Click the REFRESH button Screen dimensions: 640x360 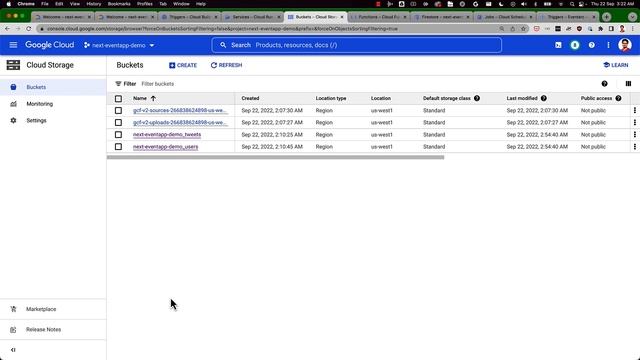(x=226, y=65)
